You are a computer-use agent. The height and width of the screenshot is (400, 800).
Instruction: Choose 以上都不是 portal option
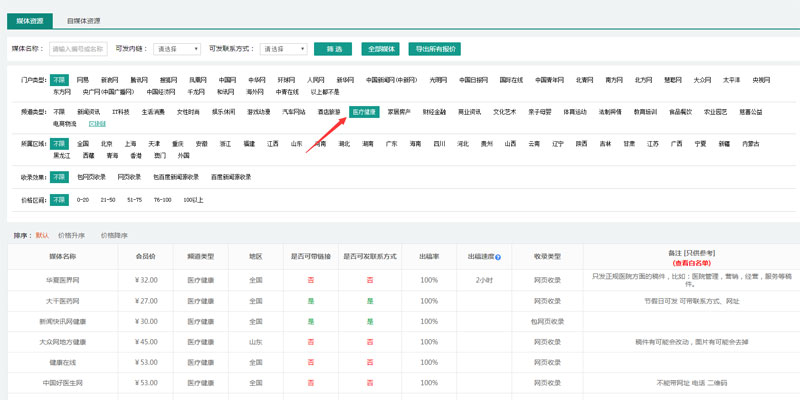pos(325,92)
